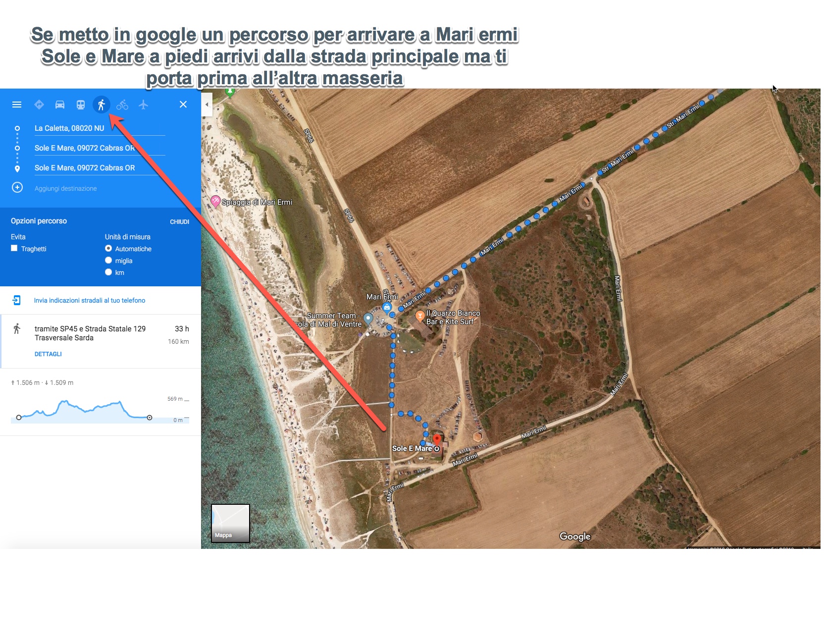
Task: Edit final Sole E Mare destination field
Action: [100, 168]
